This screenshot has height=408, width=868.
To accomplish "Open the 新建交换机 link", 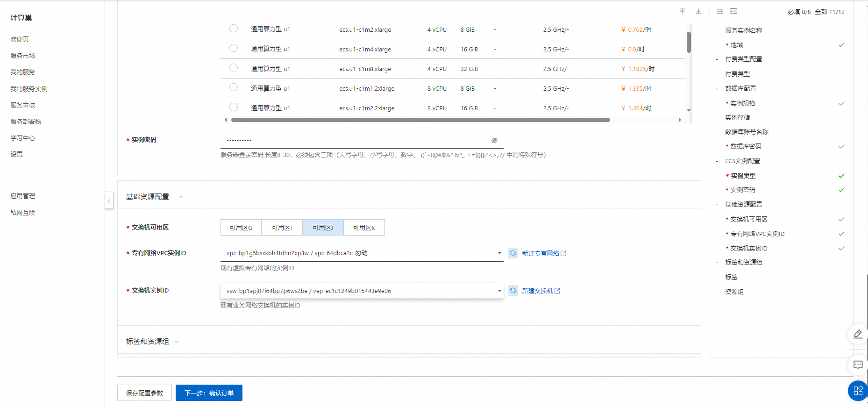I will [x=537, y=291].
